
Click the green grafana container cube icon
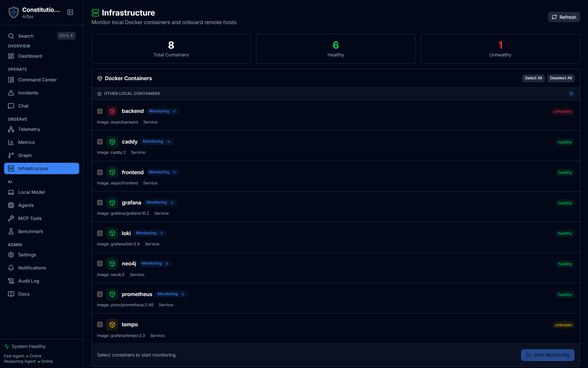coord(112,202)
